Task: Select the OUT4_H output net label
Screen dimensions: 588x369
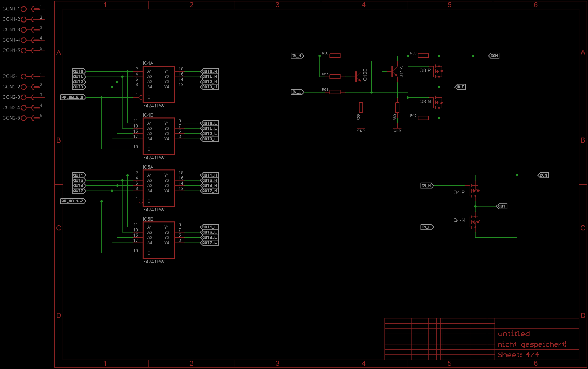Action: pos(209,175)
